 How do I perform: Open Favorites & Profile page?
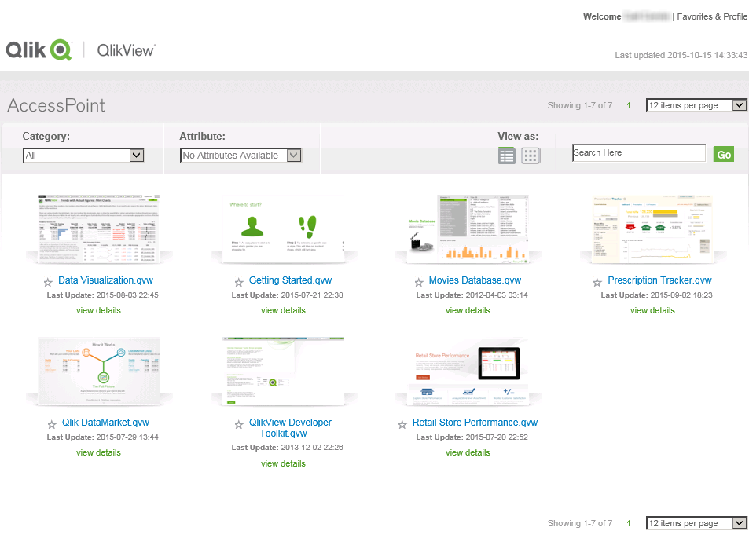(712, 16)
